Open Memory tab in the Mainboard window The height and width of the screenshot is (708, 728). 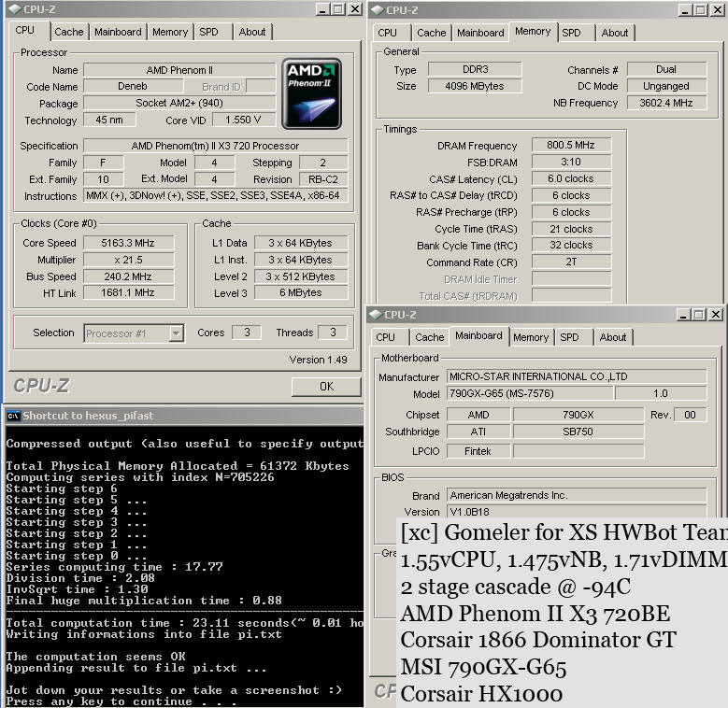(x=531, y=337)
